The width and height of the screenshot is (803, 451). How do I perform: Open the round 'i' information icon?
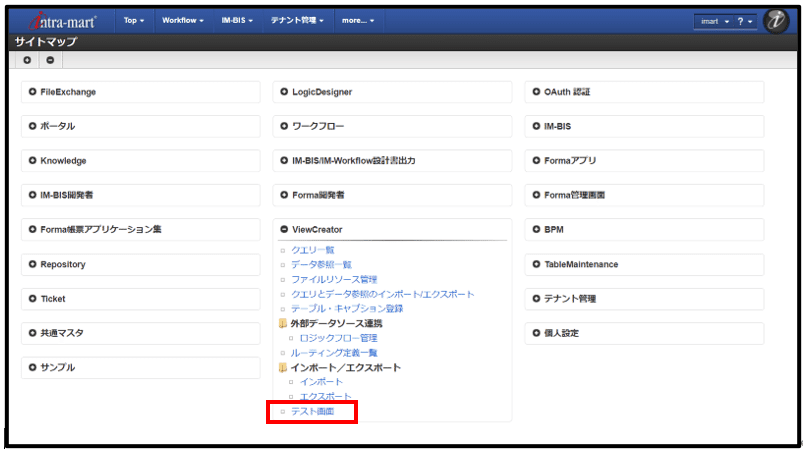(x=776, y=21)
